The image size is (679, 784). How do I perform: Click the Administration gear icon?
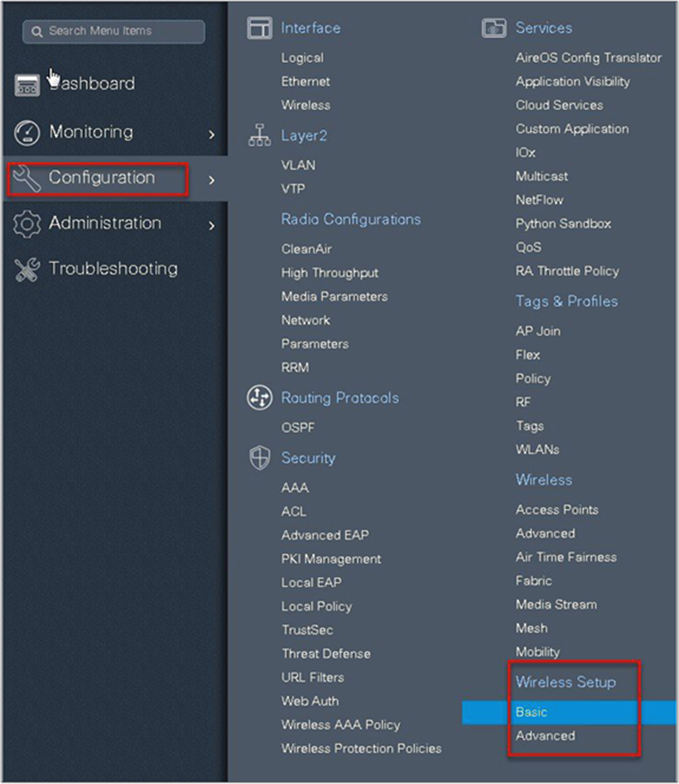click(x=27, y=224)
